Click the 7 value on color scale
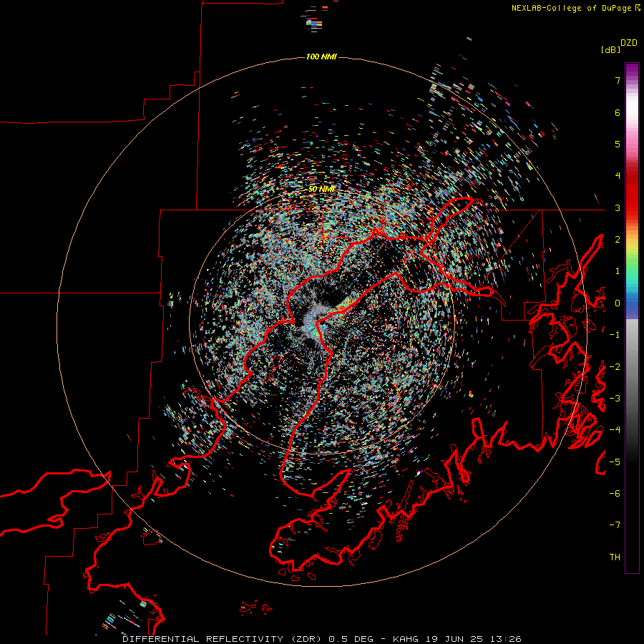Image resolution: width=644 pixels, height=644 pixels. tap(618, 80)
